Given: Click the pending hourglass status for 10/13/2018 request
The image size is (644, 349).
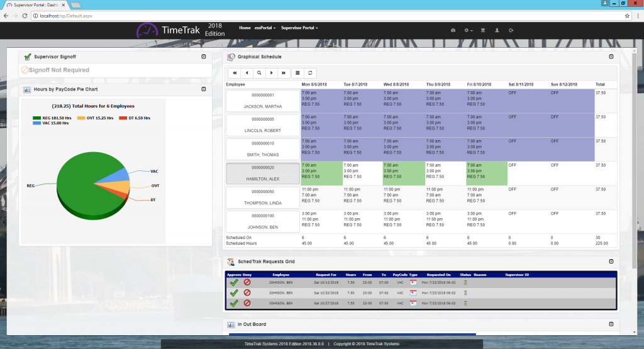Looking at the screenshot, I should coord(465,282).
